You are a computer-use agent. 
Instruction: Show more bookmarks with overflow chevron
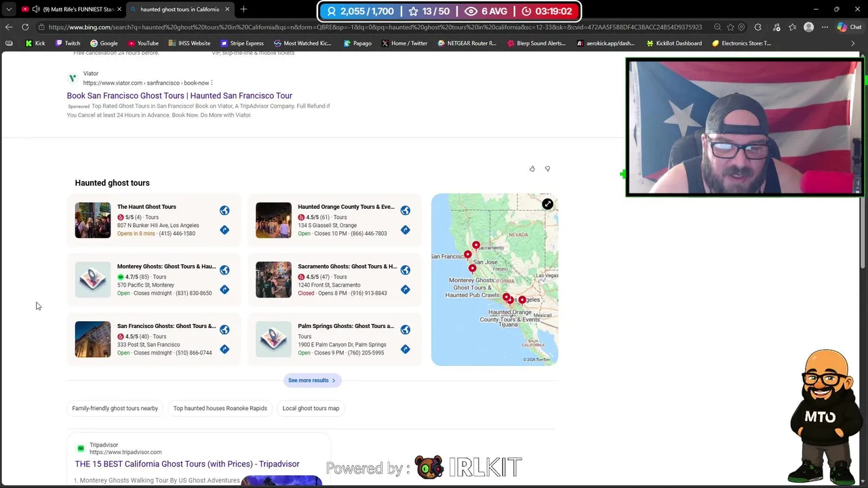(x=853, y=43)
